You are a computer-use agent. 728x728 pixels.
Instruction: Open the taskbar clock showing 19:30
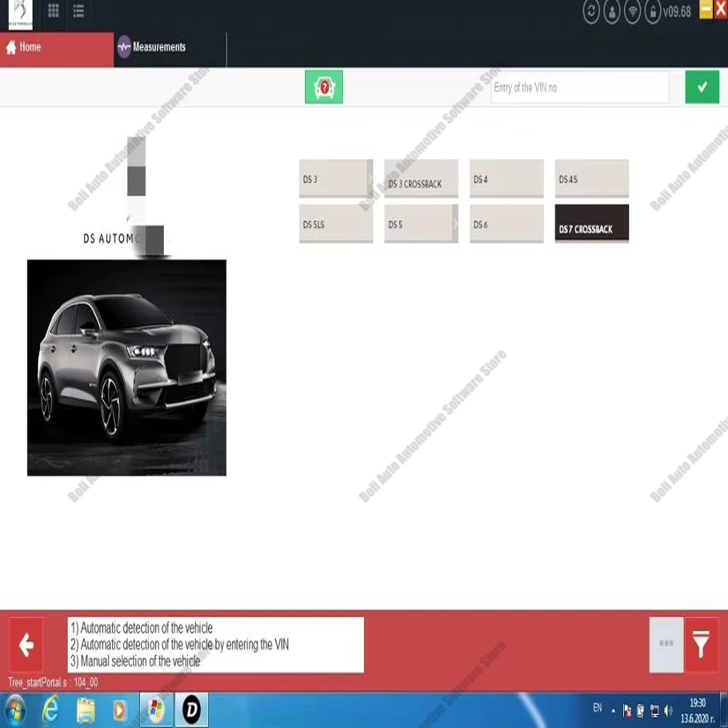coord(697,711)
